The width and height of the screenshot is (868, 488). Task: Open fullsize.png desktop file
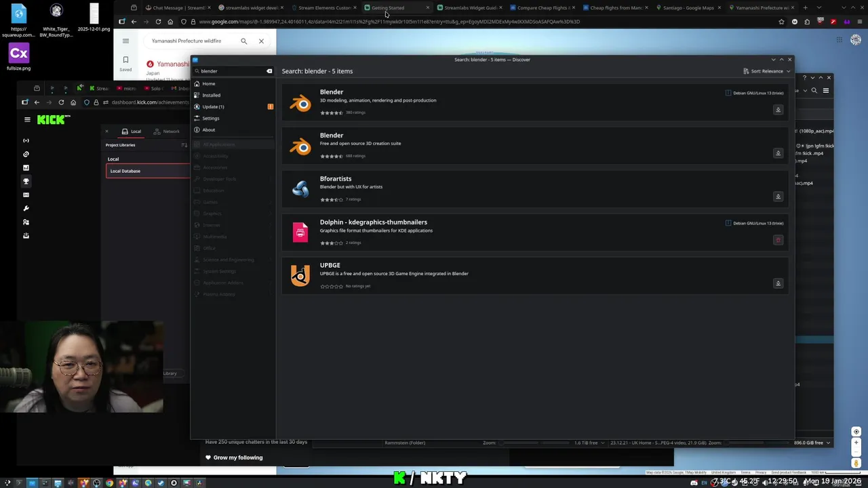point(18,57)
